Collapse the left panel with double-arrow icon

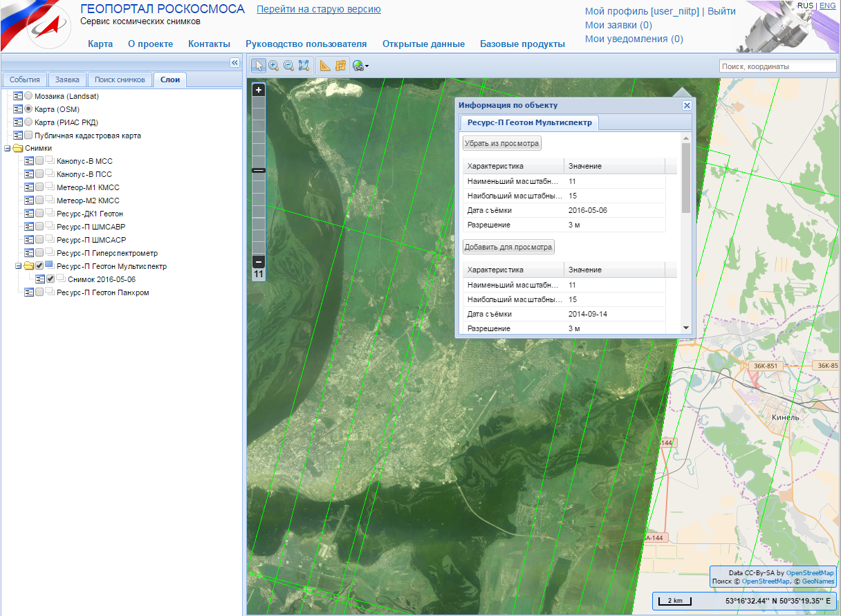234,62
